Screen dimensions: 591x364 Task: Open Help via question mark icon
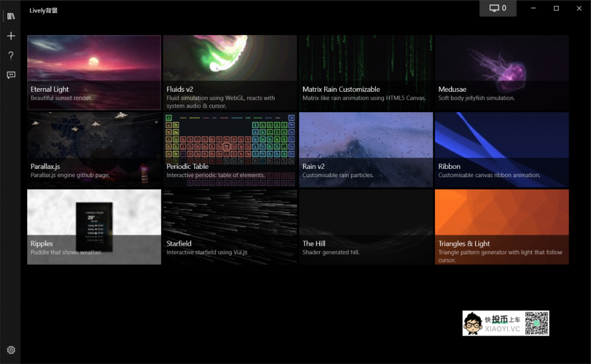(x=11, y=56)
